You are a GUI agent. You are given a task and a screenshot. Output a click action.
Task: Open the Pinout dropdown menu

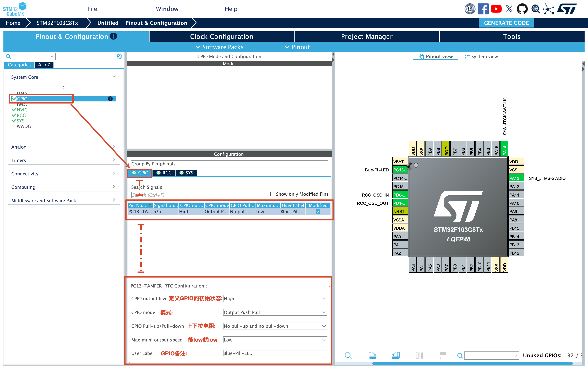pyautogui.click(x=297, y=47)
